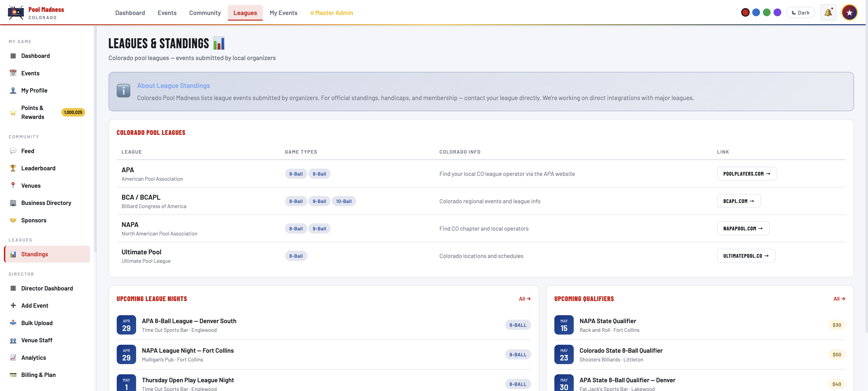Open the ULTIMATEPOOL.CO link button
This screenshot has width=868, height=391.
746,256
